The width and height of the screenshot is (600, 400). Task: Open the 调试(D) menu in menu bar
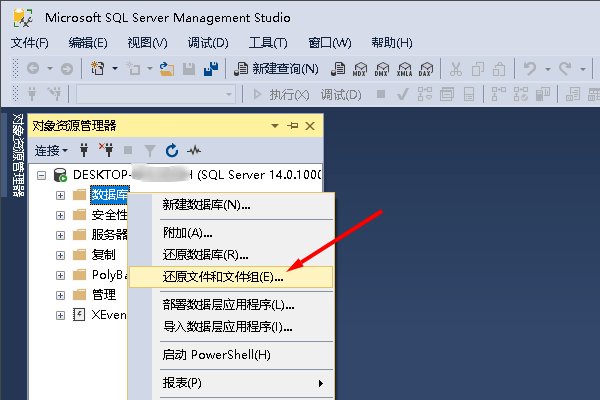[x=208, y=42]
